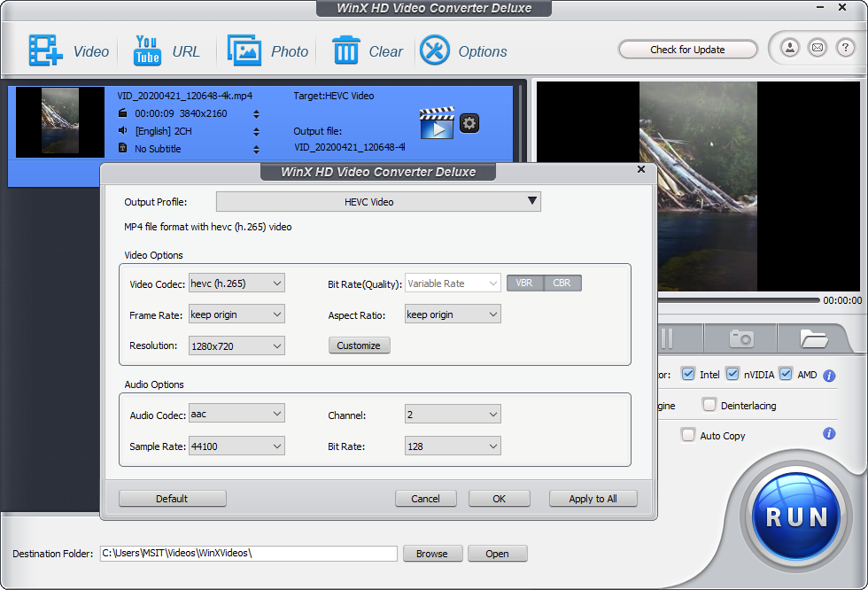This screenshot has width=868, height=590.
Task: Click the mail envelope icon near top right
Action: (x=816, y=48)
